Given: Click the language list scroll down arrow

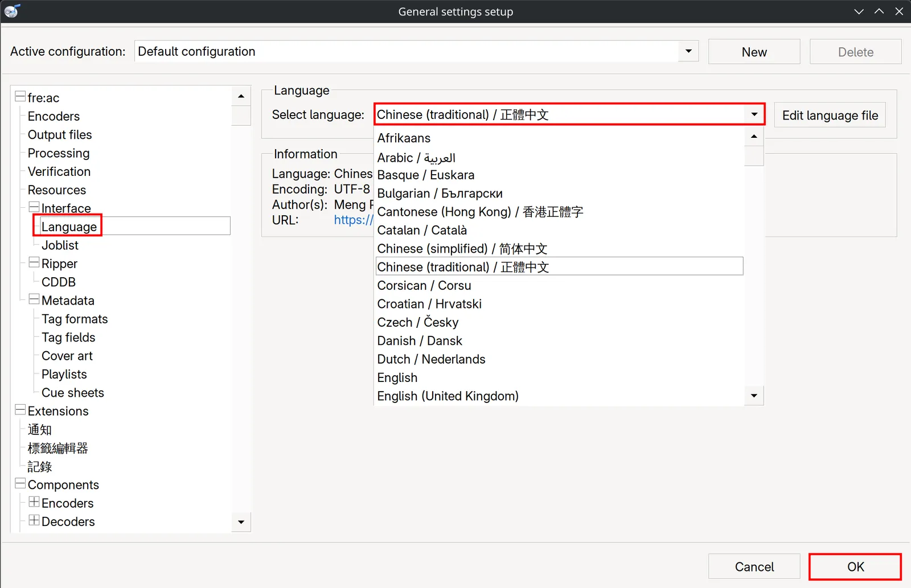Looking at the screenshot, I should 754,396.
